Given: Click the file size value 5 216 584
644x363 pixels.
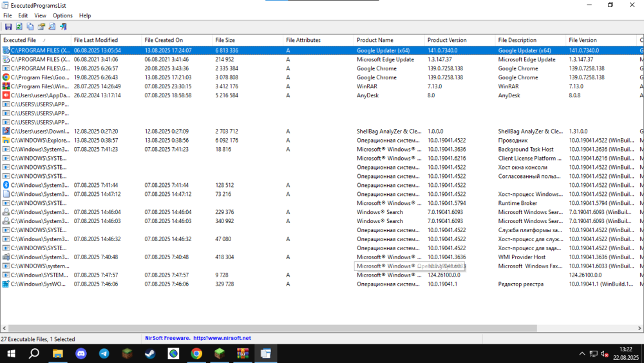Looking at the screenshot, I should point(227,95).
